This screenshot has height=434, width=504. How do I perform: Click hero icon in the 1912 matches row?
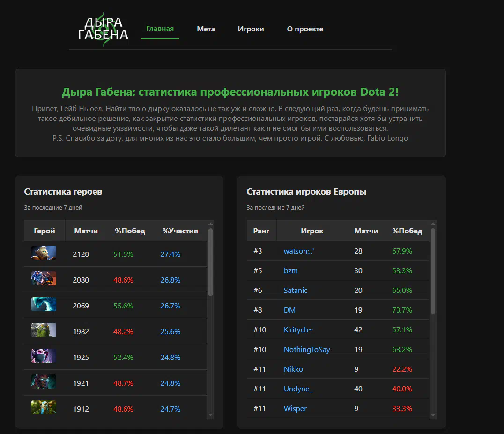[44, 407]
